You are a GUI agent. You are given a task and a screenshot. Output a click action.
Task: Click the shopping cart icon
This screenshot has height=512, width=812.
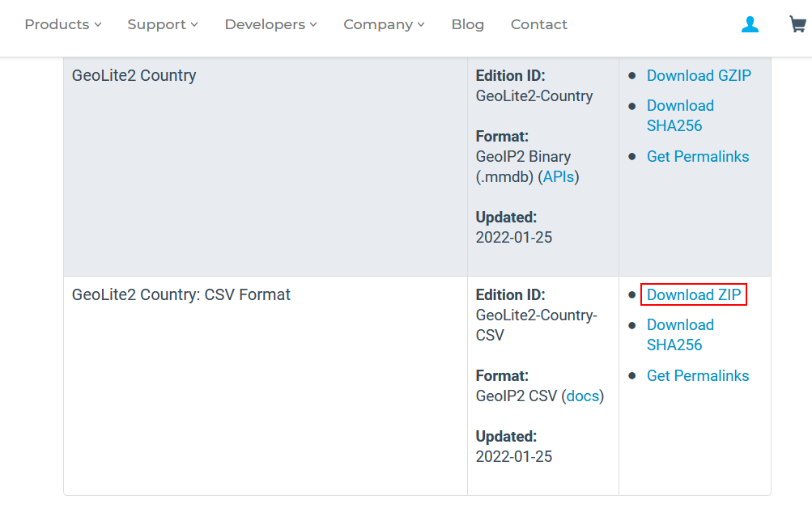797,24
